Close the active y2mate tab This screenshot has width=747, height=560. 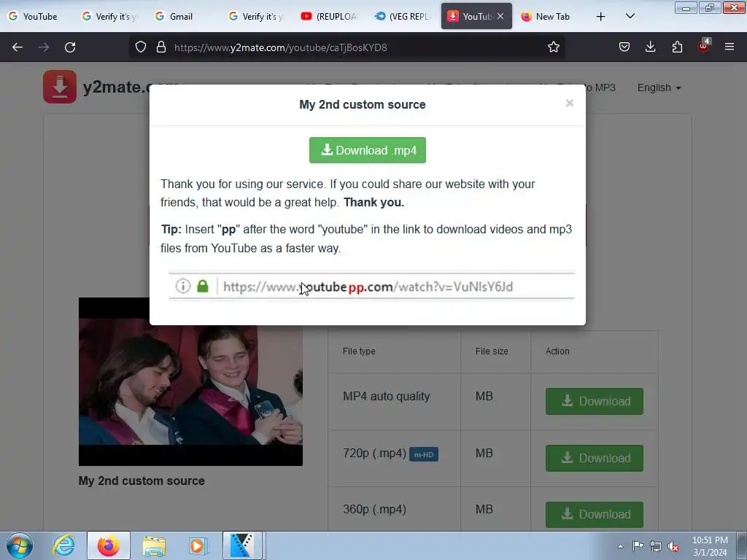coord(500,16)
